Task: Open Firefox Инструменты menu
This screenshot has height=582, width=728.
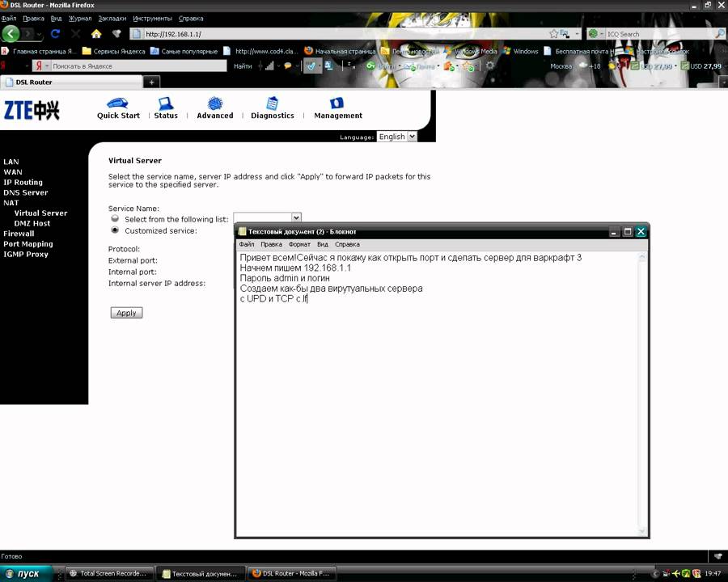Action: point(152,19)
